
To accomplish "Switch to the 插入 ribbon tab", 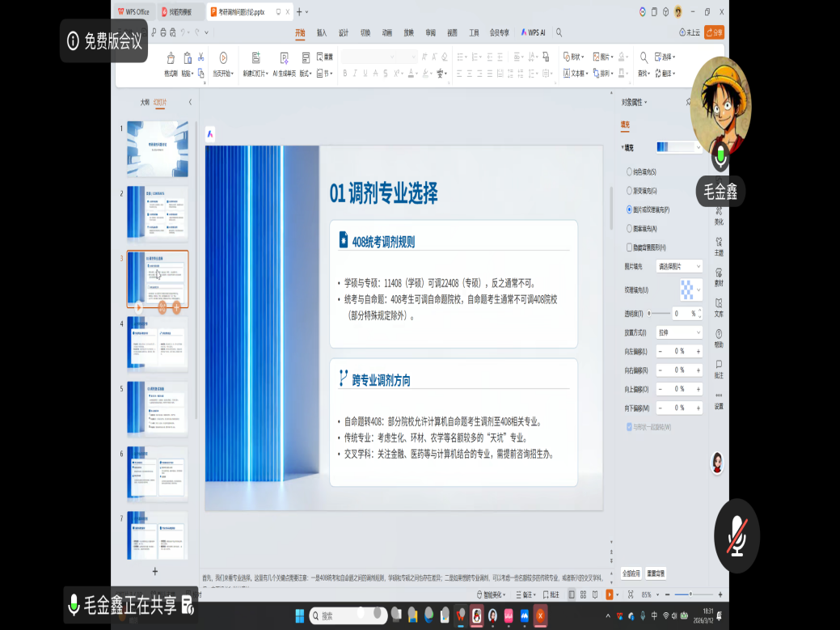I will [322, 33].
